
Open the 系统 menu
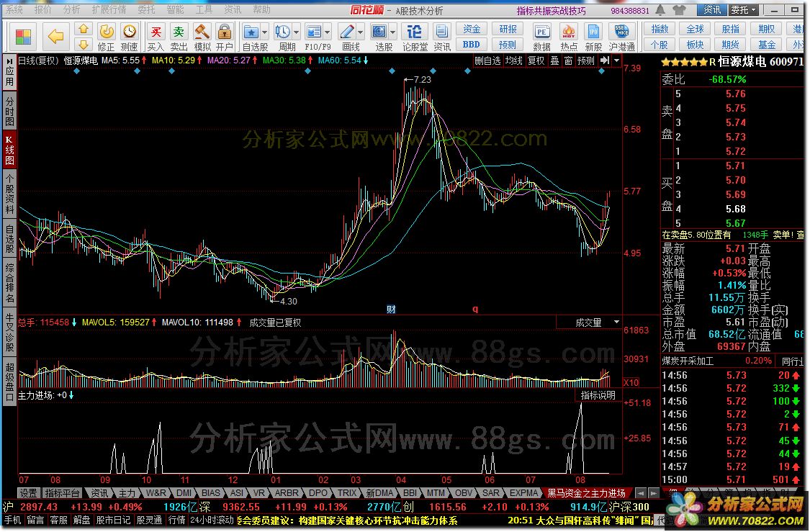coord(14,9)
